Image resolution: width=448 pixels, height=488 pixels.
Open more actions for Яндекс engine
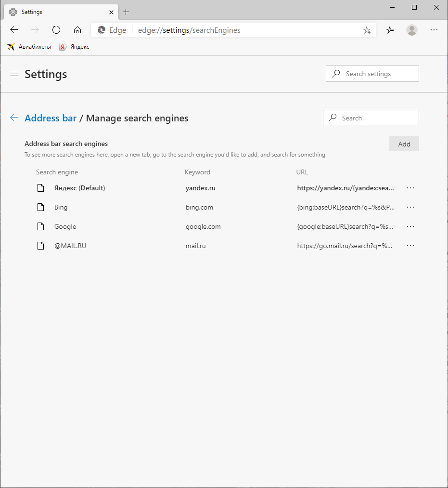pyautogui.click(x=410, y=188)
